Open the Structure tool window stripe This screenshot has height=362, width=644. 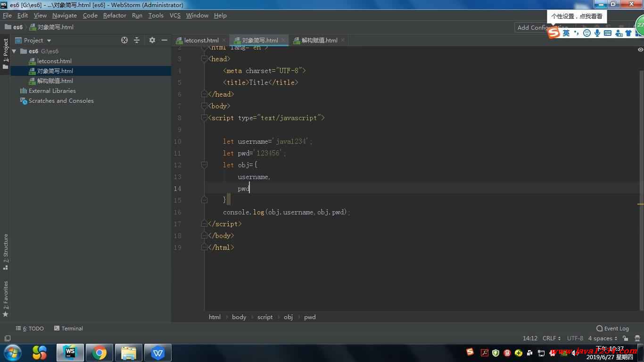pos(6,252)
